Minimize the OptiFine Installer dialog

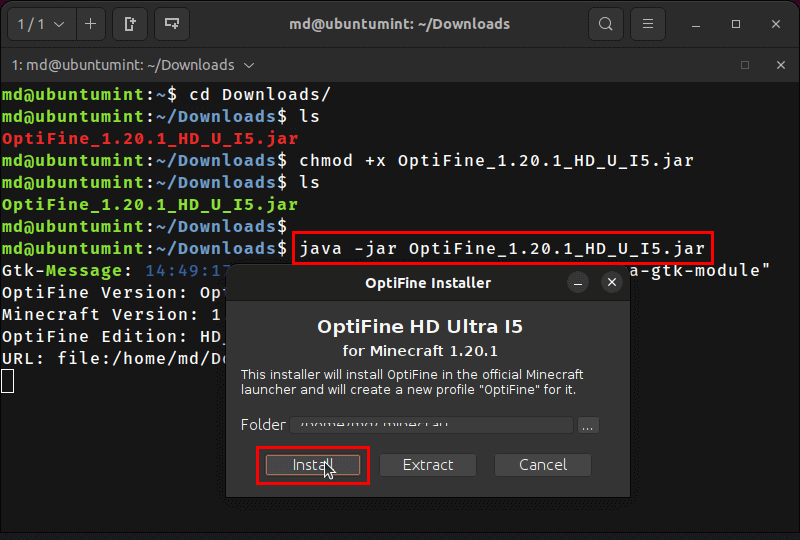click(578, 282)
